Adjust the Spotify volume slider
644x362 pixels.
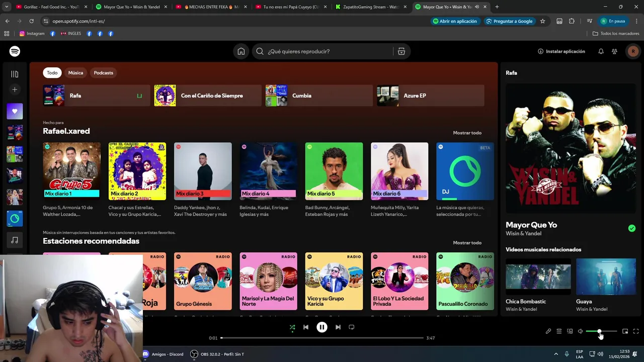(601, 331)
